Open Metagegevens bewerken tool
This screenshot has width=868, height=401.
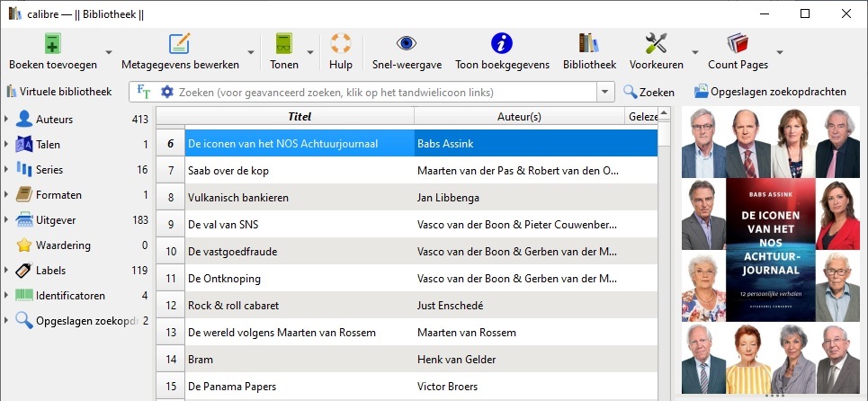click(x=180, y=43)
